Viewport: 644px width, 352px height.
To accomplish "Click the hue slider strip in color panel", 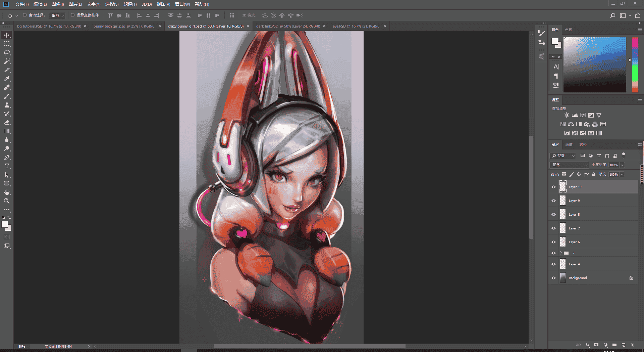I will point(635,64).
